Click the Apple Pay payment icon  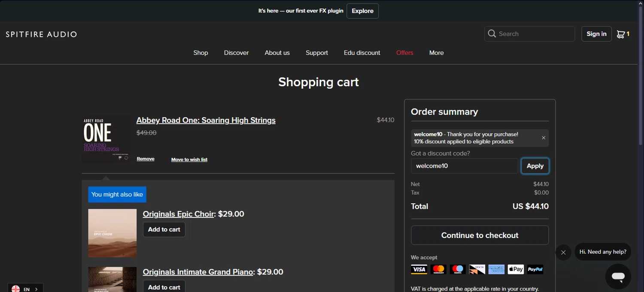coord(516,269)
